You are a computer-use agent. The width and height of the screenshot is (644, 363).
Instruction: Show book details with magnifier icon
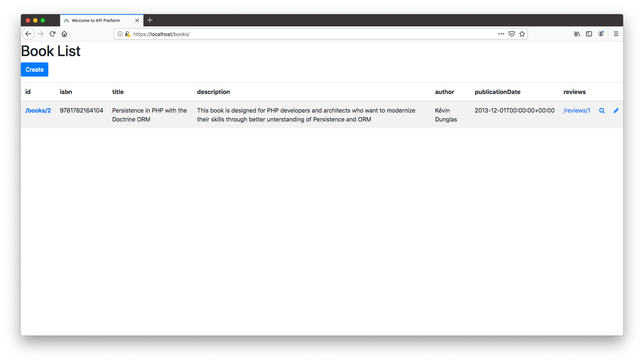[x=602, y=111]
